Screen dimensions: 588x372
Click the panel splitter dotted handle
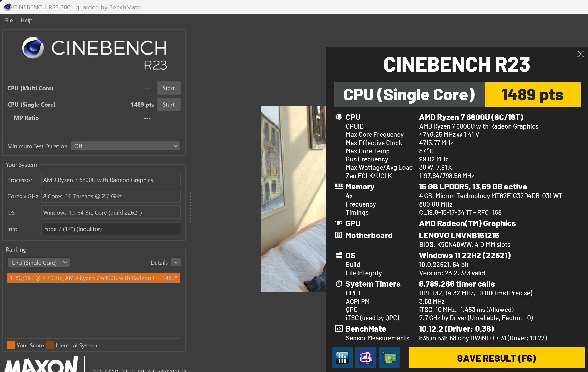[190, 207]
